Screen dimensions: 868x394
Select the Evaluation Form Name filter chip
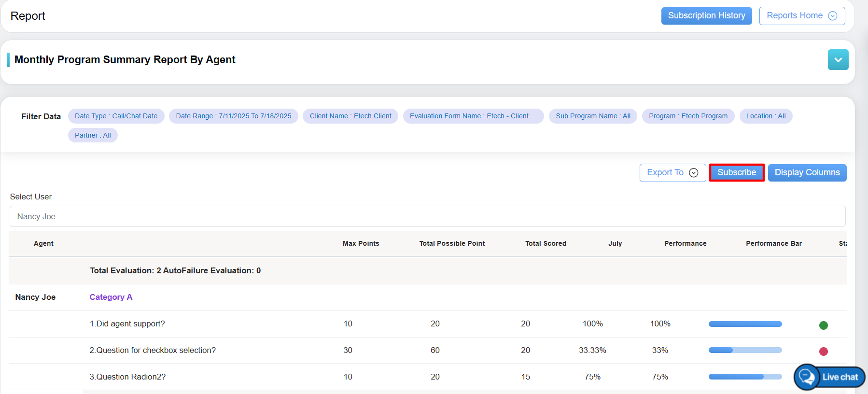473,116
